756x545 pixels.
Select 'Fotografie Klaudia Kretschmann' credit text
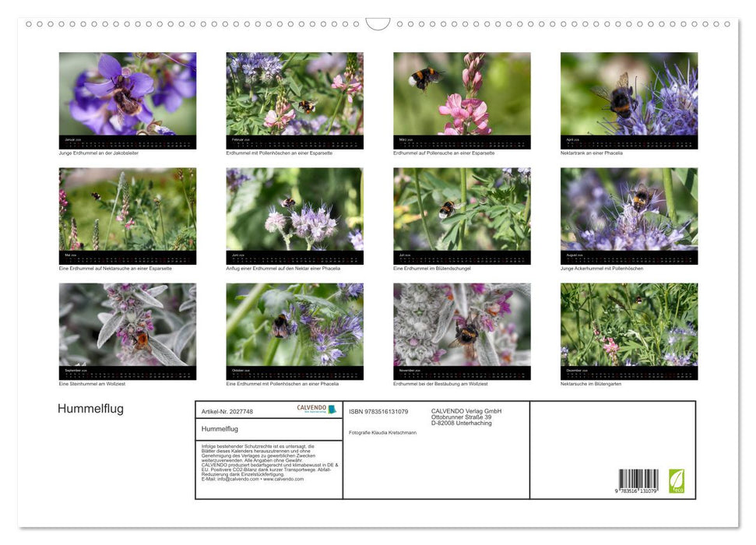(383, 432)
